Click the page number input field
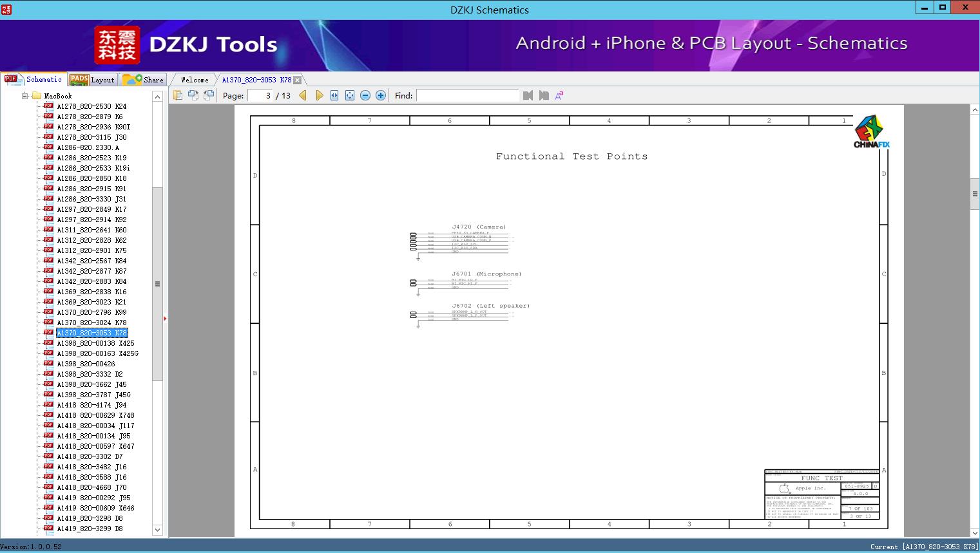Image resolution: width=980 pixels, height=553 pixels. coord(260,95)
